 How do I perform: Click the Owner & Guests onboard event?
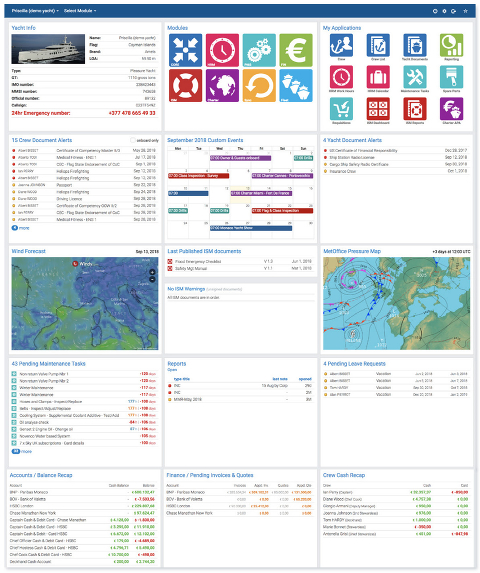240,158
